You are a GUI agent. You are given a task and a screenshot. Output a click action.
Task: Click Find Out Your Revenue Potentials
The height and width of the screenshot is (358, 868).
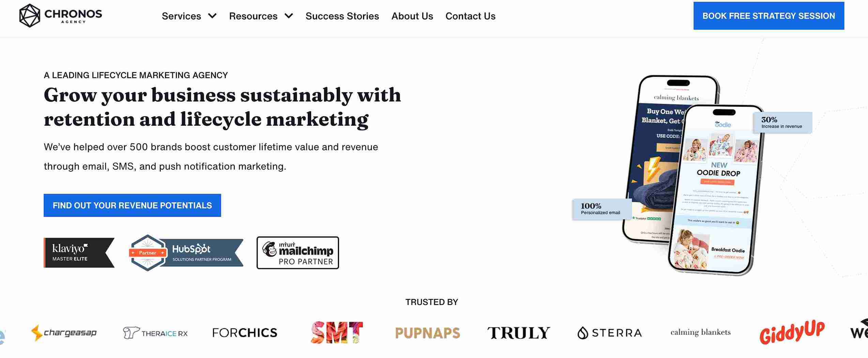point(132,205)
